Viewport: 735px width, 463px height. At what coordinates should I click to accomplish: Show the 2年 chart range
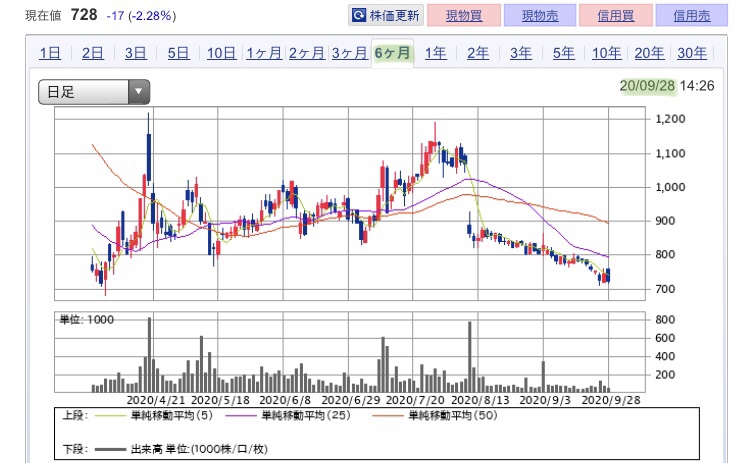point(478,53)
